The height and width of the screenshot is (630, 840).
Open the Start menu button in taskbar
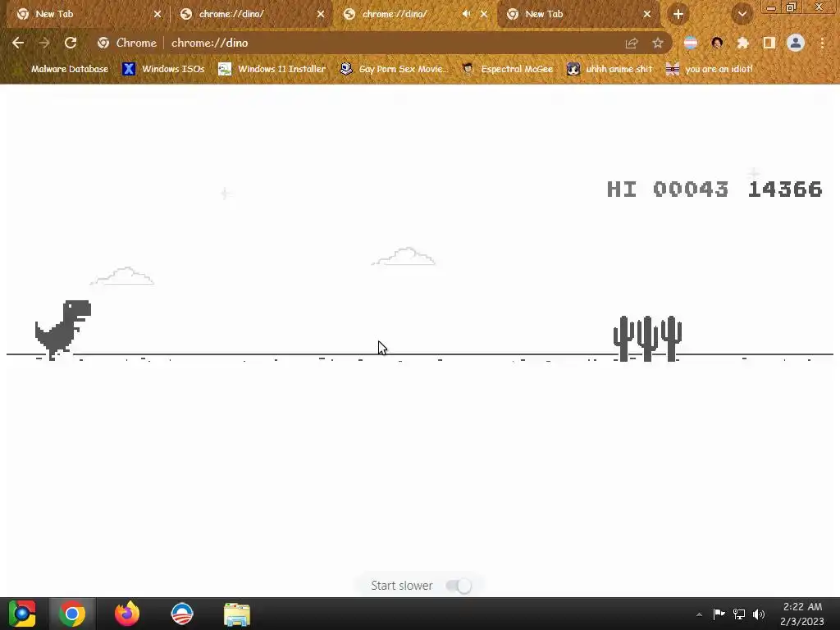[22, 614]
